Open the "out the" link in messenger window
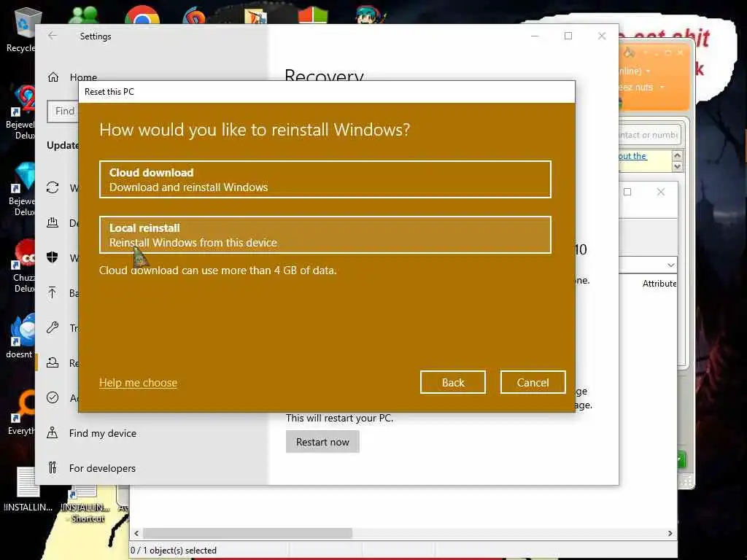747x560 pixels. coord(632,156)
